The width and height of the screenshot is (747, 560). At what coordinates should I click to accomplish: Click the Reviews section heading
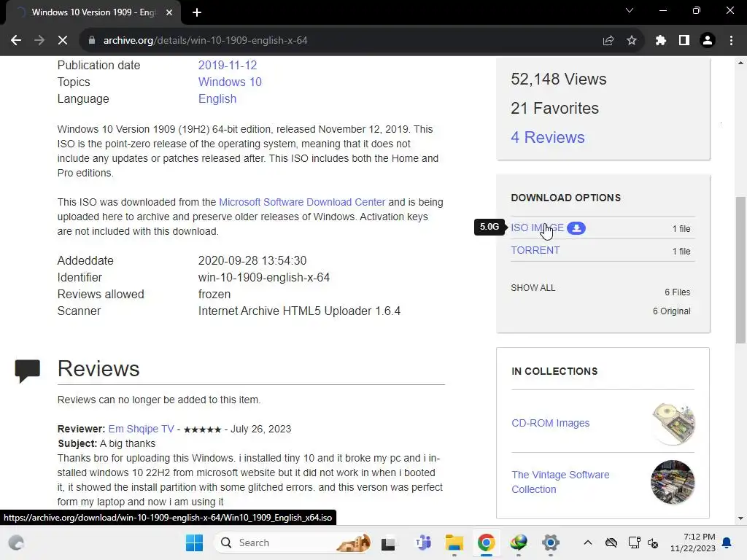point(98,368)
